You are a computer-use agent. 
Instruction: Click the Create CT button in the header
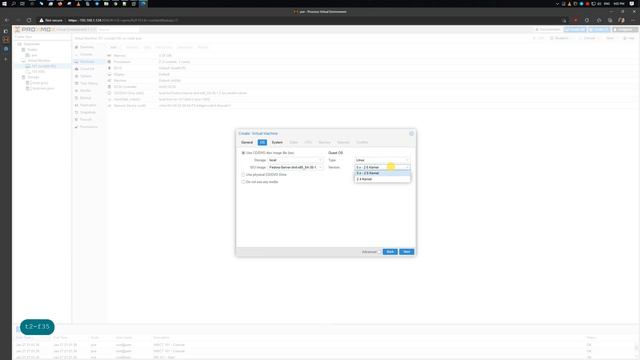(x=599, y=30)
